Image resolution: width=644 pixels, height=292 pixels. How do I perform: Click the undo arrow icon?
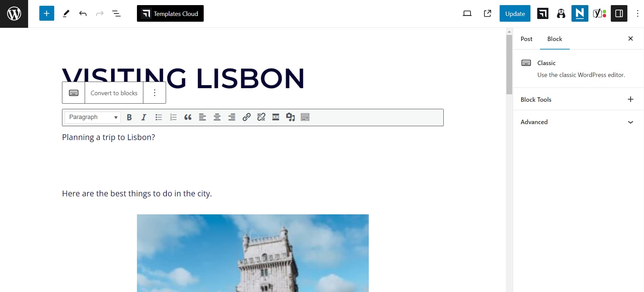83,14
